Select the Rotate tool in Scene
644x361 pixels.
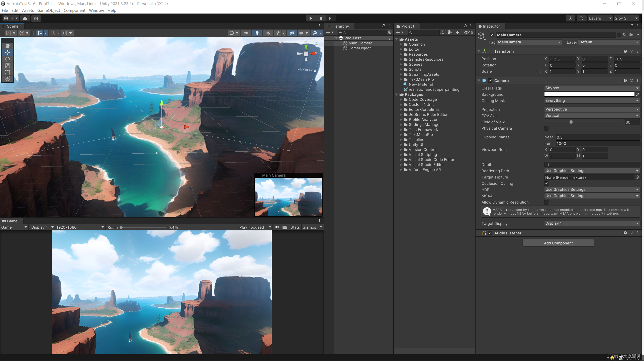[8, 59]
